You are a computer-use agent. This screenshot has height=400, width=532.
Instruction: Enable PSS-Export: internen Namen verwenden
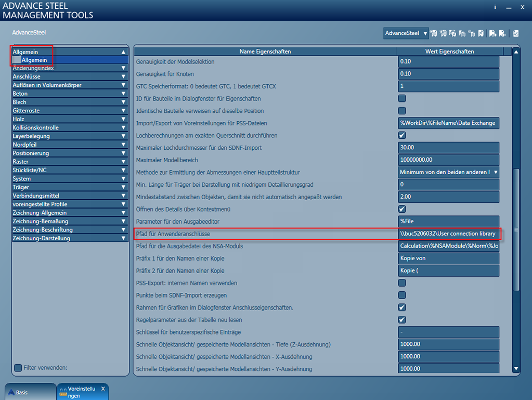402,282
